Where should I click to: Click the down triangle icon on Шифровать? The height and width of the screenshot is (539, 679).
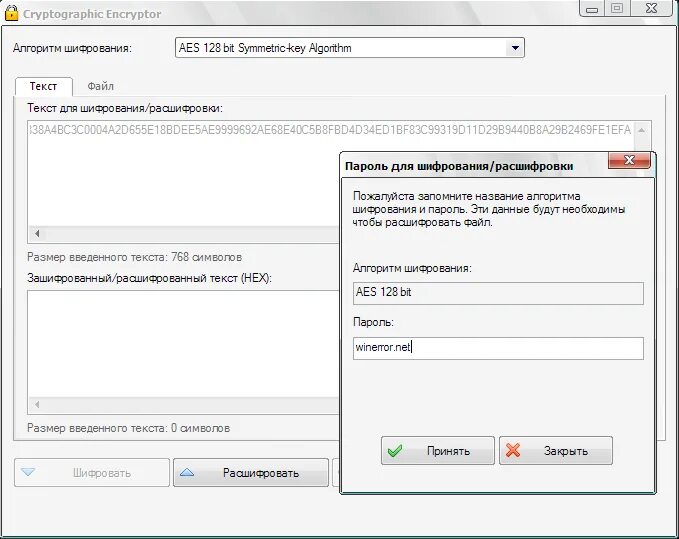pyautogui.click(x=28, y=472)
